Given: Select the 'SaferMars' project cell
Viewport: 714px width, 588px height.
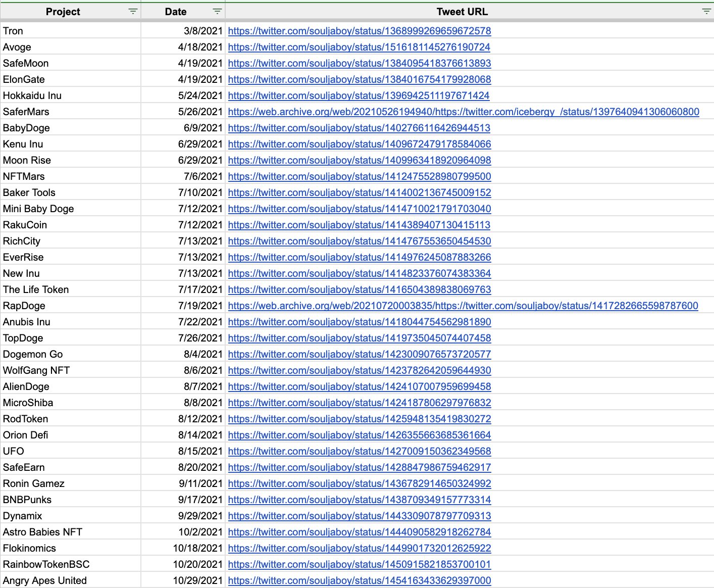Looking at the screenshot, I should (x=70, y=112).
